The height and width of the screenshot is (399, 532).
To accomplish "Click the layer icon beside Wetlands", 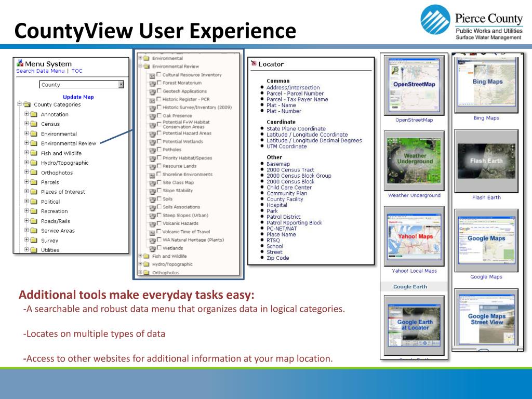I will pos(152,249).
